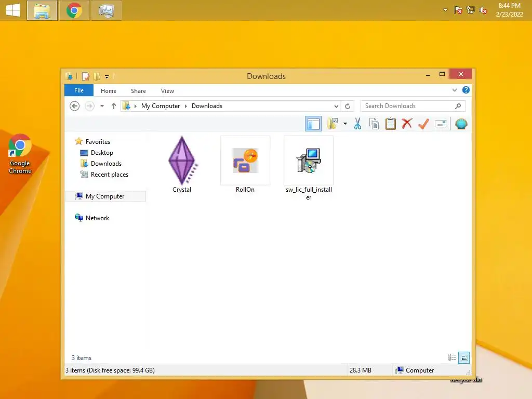This screenshot has height=399, width=532.
Task: Click Downloads in the address path
Action: 207,106
